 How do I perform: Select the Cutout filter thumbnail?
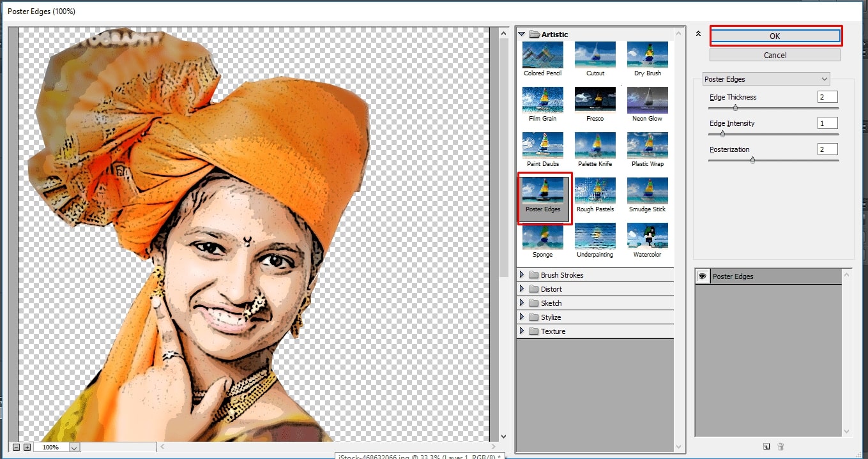595,56
